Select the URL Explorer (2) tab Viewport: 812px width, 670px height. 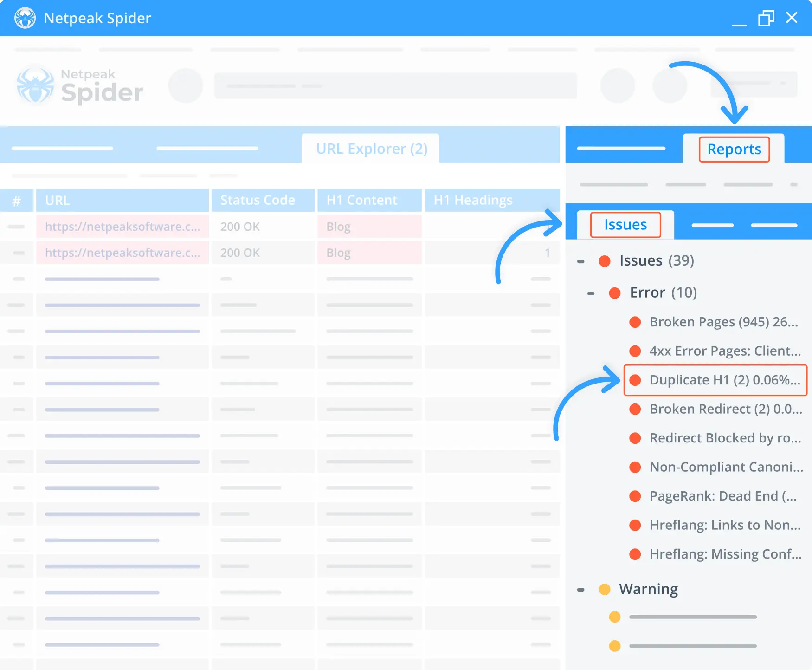click(371, 149)
